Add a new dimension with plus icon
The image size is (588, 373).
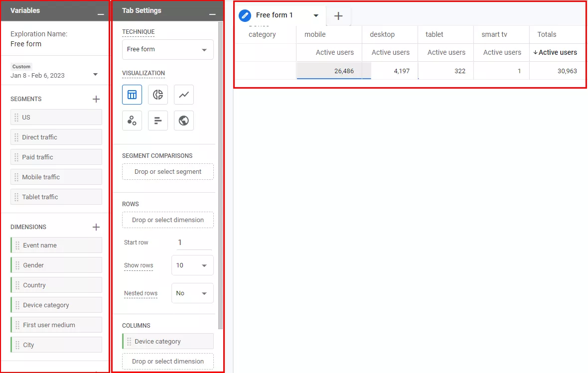pos(96,227)
